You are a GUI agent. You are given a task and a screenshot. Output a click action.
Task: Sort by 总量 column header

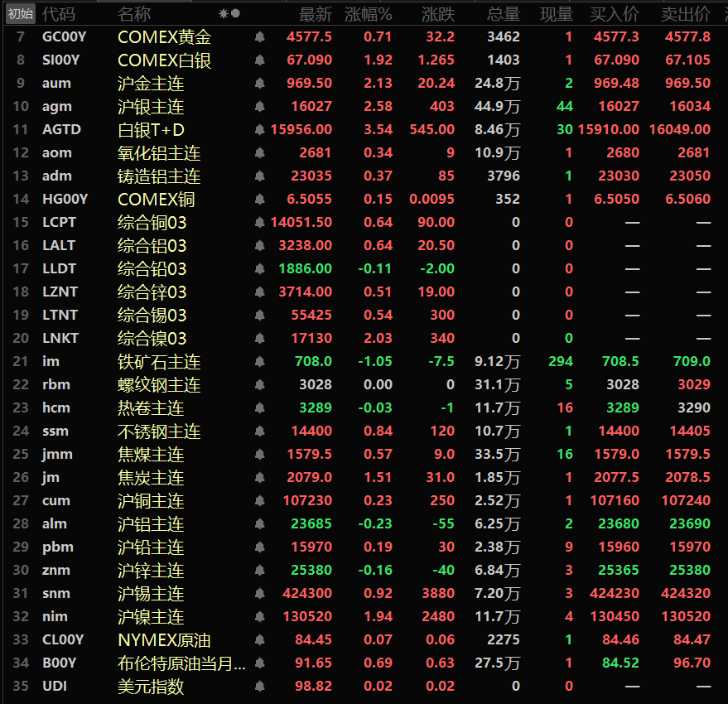click(504, 14)
